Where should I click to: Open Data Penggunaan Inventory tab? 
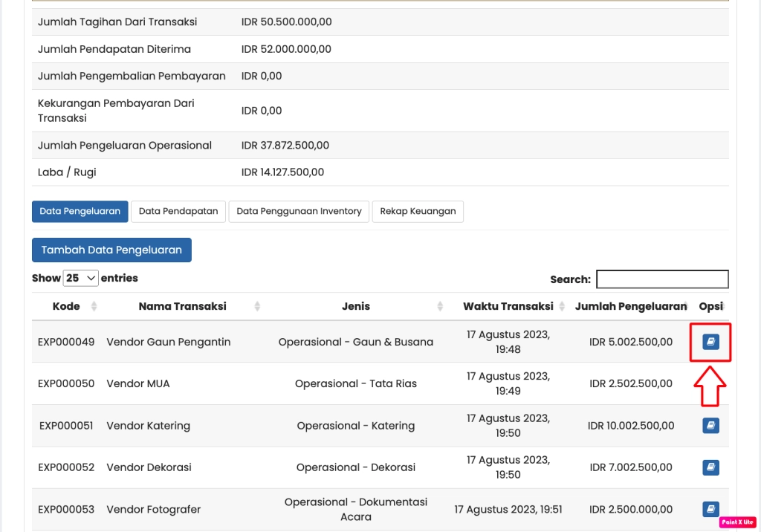tap(299, 211)
